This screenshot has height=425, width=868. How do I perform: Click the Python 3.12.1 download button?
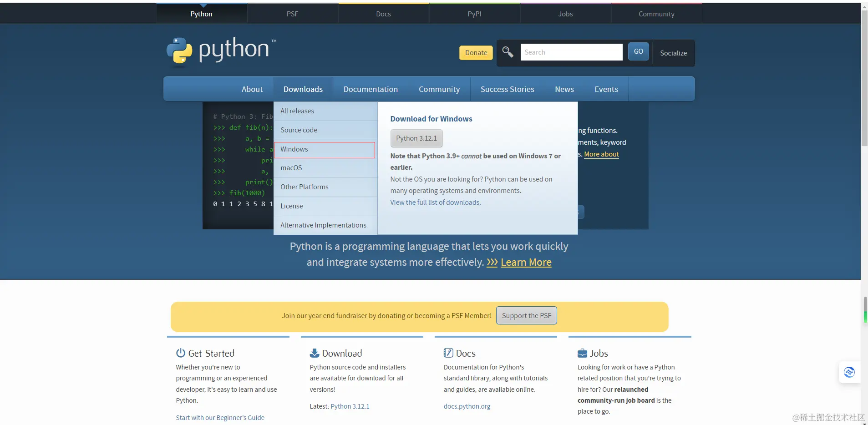click(x=416, y=138)
